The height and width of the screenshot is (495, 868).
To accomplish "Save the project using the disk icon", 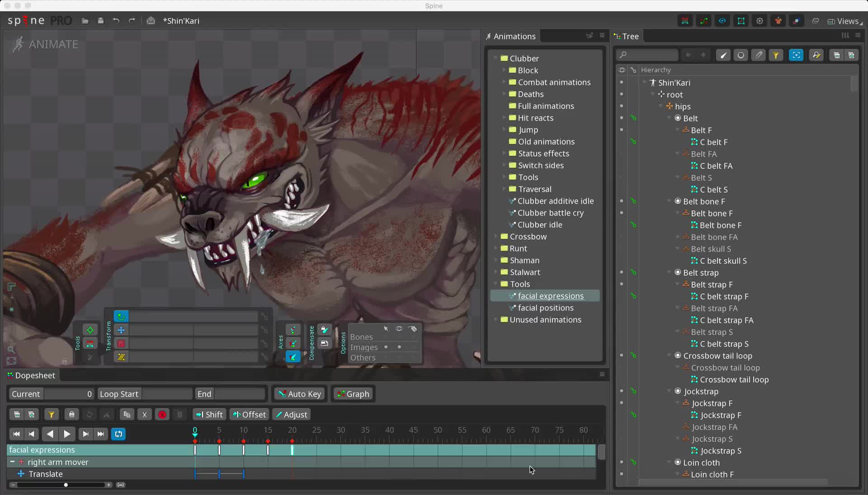I will pos(100,21).
